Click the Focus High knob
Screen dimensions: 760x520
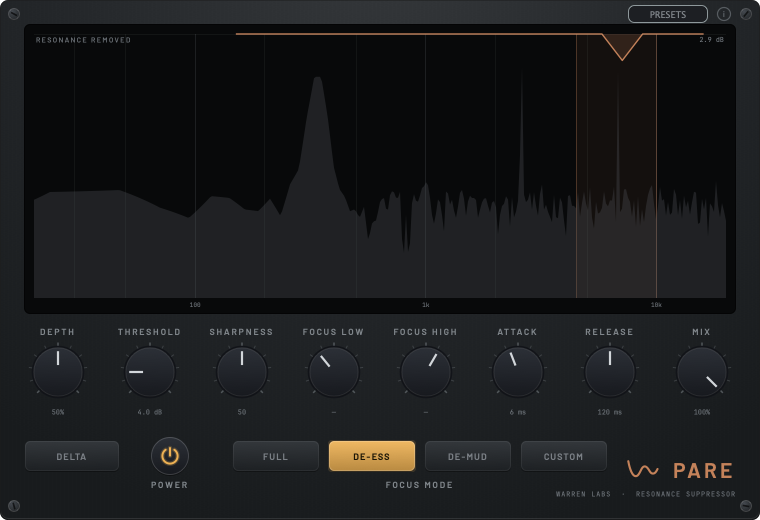click(x=426, y=372)
